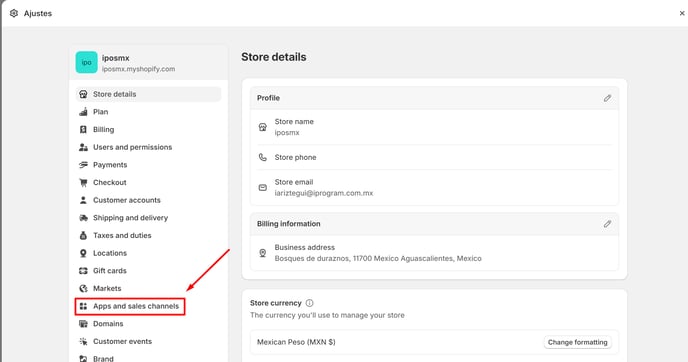Click the Apps and sales channels grid icon
Viewport: 688px width, 362px height.
pyautogui.click(x=83, y=306)
